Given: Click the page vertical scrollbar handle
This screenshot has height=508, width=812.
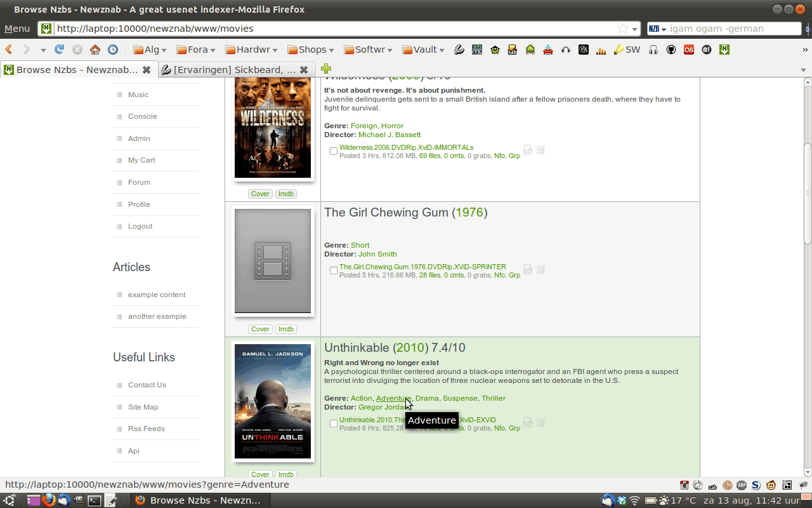Looking at the screenshot, I should click(x=808, y=194).
